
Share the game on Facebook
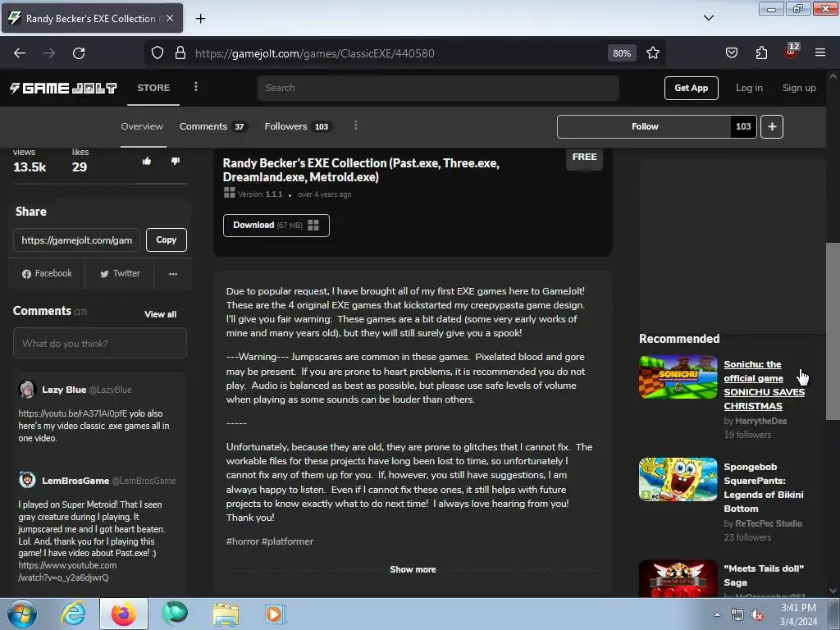[47, 274]
